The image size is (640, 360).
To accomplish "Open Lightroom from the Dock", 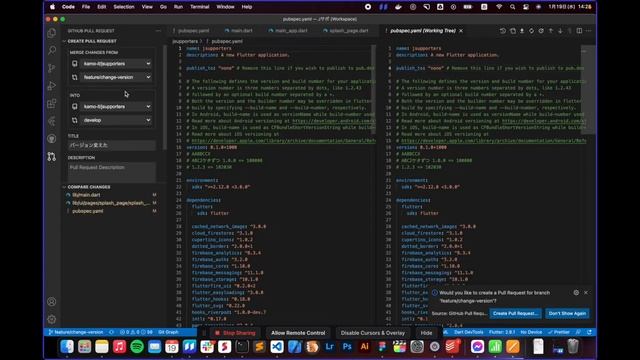I will tap(329, 347).
